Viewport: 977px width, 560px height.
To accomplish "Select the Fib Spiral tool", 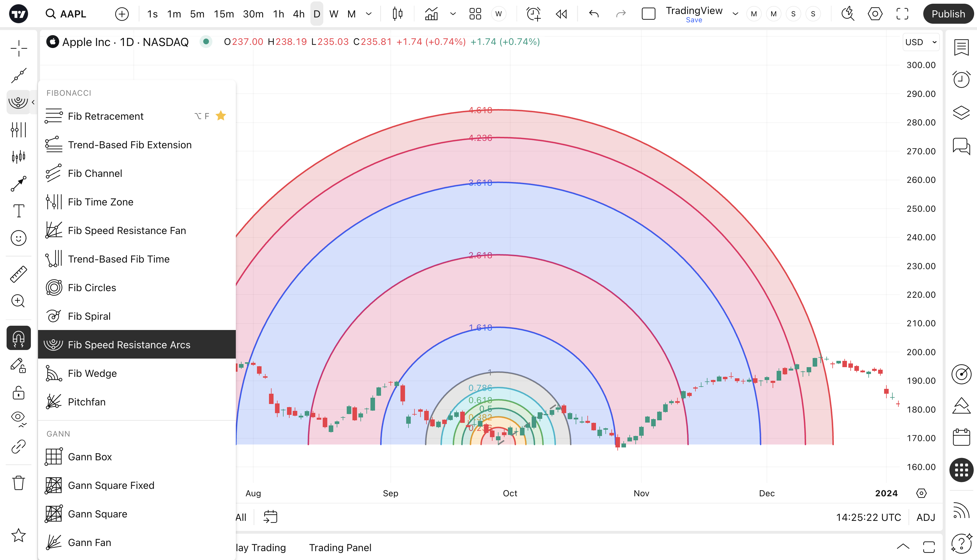I will [89, 316].
